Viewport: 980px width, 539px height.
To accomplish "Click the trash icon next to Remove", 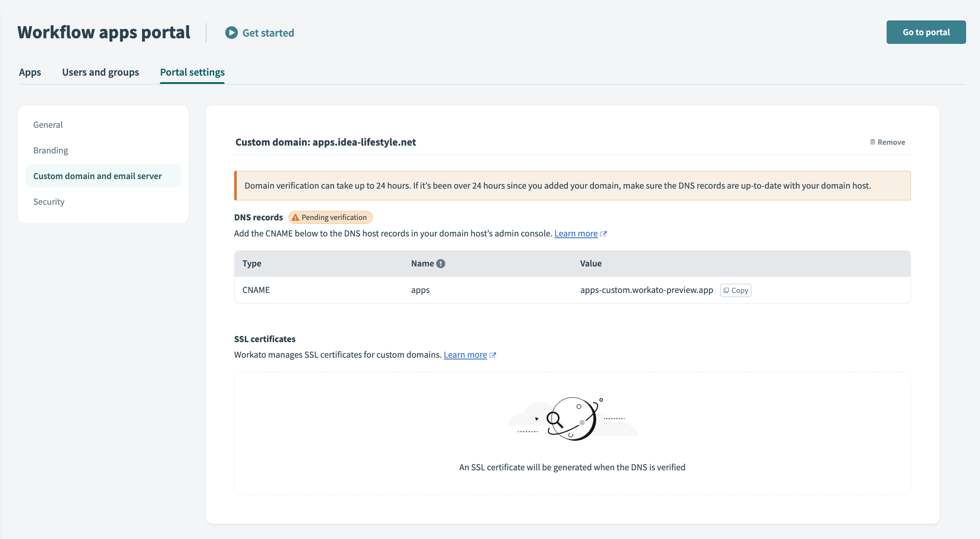I will [872, 142].
